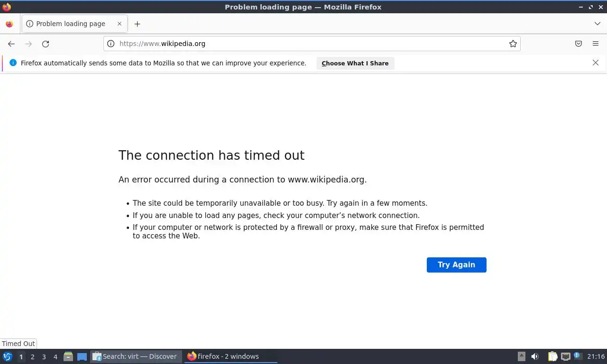607x364 pixels.
Task: Switch to virtual desktop 2
Action: 32,357
